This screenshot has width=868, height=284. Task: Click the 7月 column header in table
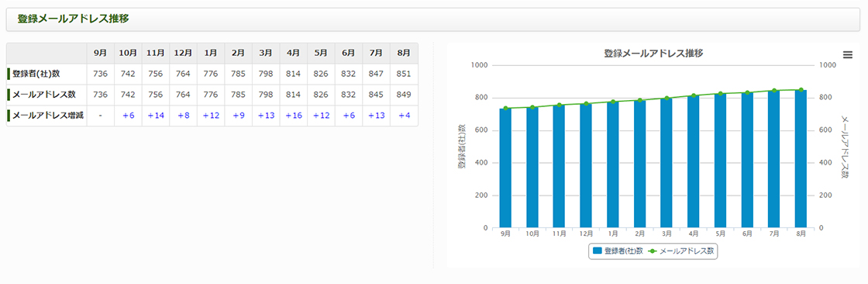(377, 54)
